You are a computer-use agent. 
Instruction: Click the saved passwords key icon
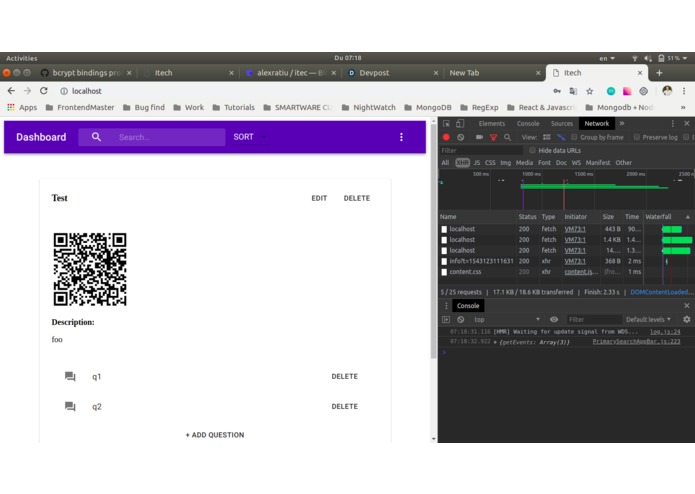557,91
